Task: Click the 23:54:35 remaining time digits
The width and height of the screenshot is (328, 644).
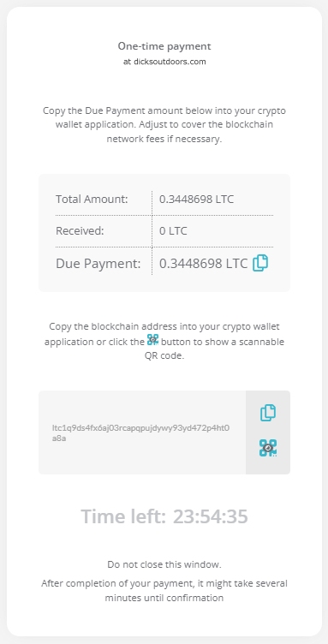Action: tap(210, 516)
